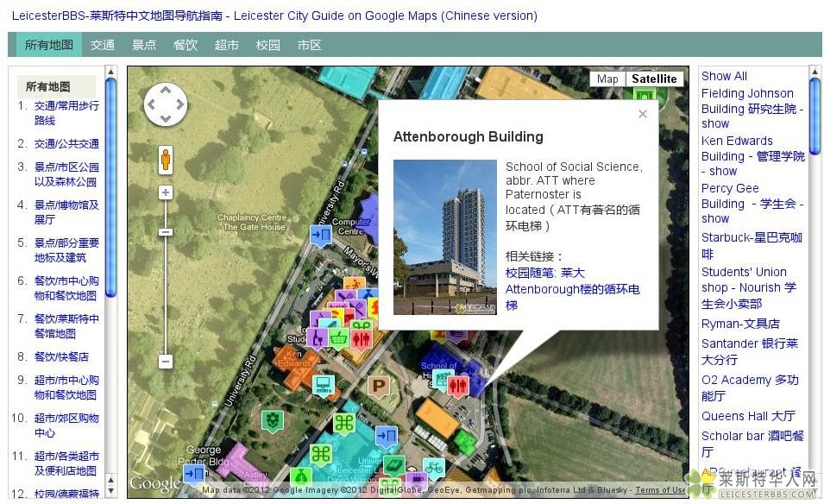Click the green shopping basket marker
The image size is (824, 504).
point(339,337)
